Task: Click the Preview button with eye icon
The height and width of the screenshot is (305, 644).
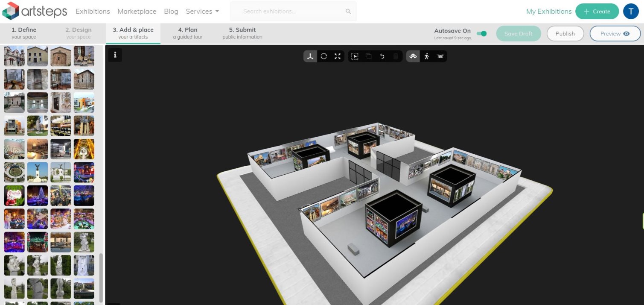Action: (x=615, y=34)
